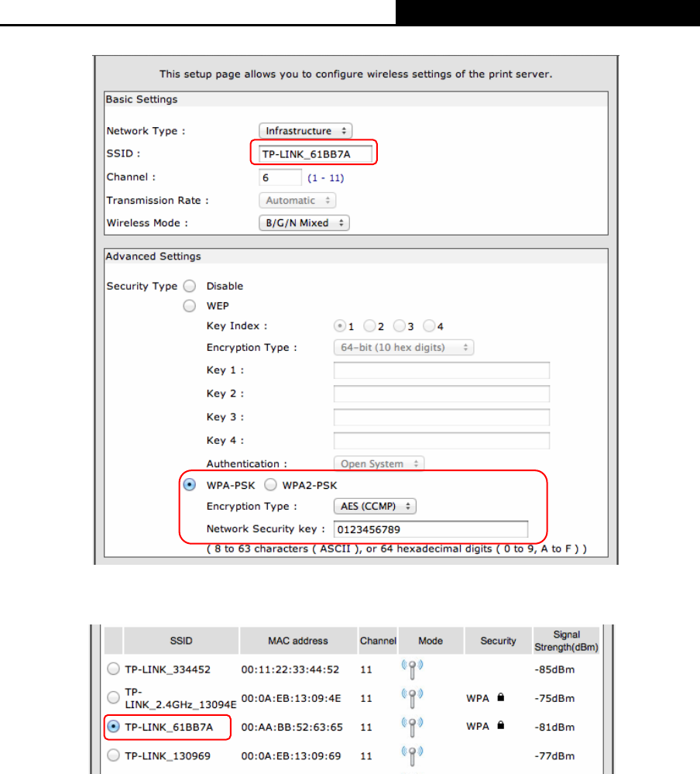The height and width of the screenshot is (774, 700).
Task: Click the Key 3 input field
Action: click(x=441, y=417)
